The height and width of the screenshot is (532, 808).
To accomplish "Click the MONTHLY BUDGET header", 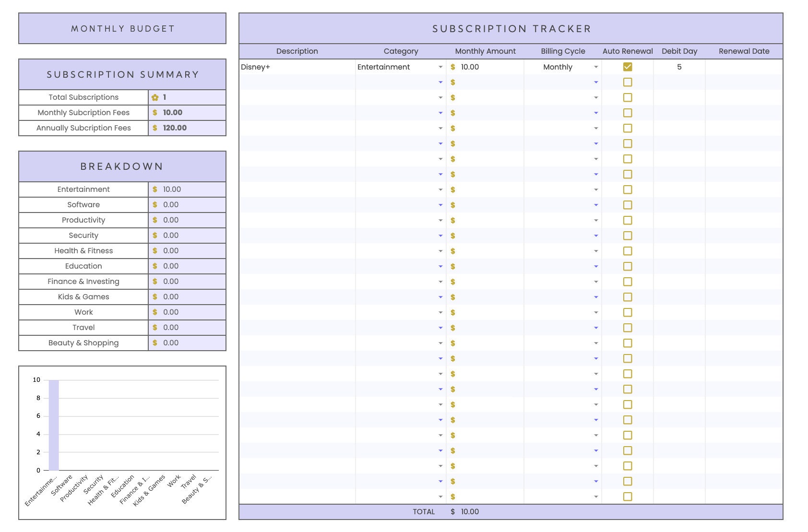I will 122,28.
